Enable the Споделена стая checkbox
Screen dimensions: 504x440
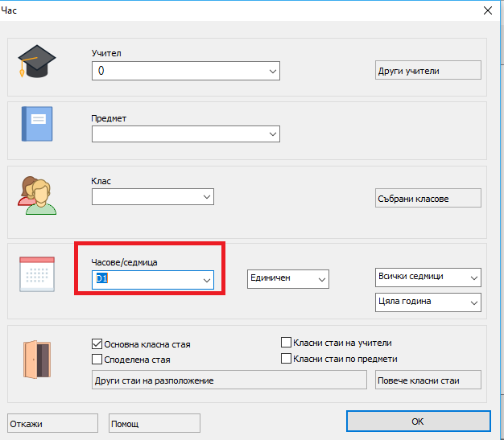tap(97, 359)
